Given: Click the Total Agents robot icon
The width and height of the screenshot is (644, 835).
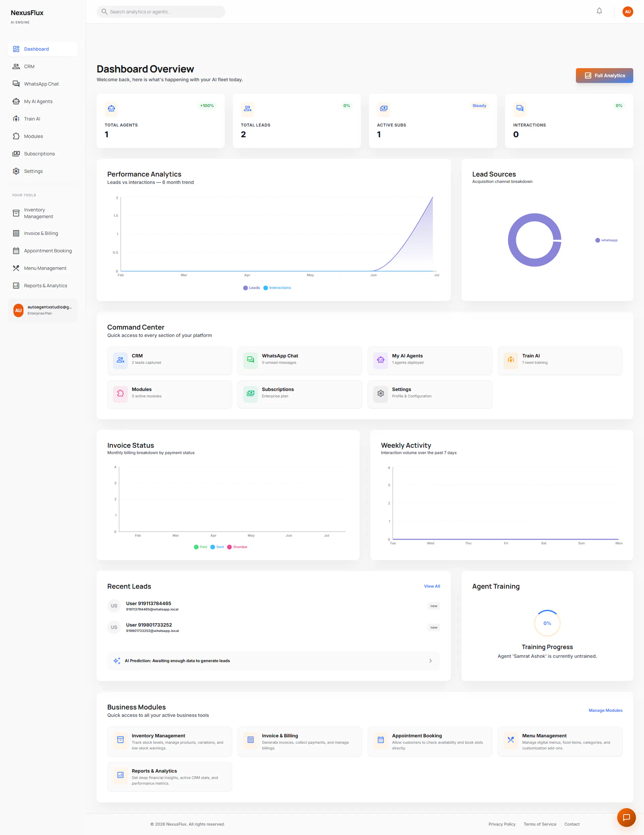Looking at the screenshot, I should [x=111, y=109].
